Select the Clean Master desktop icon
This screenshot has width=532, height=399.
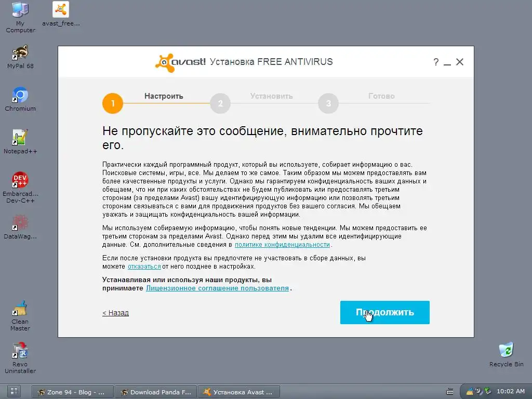coord(20,315)
